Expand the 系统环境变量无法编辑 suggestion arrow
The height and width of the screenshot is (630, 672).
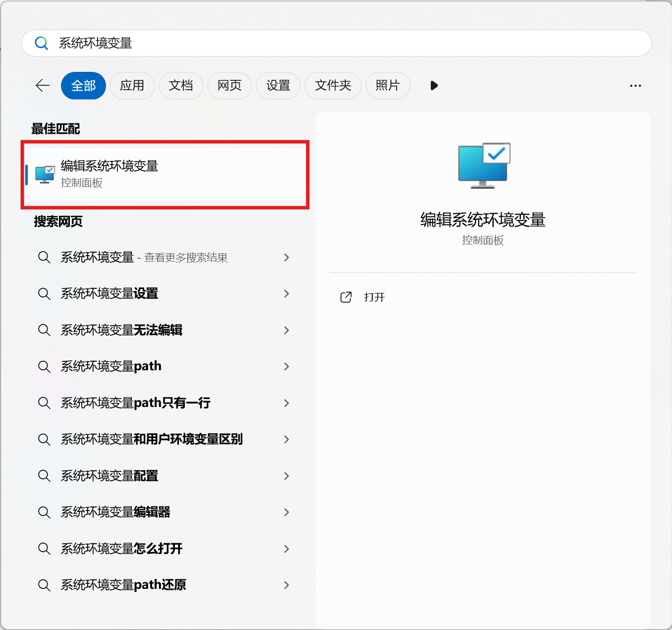coord(286,330)
